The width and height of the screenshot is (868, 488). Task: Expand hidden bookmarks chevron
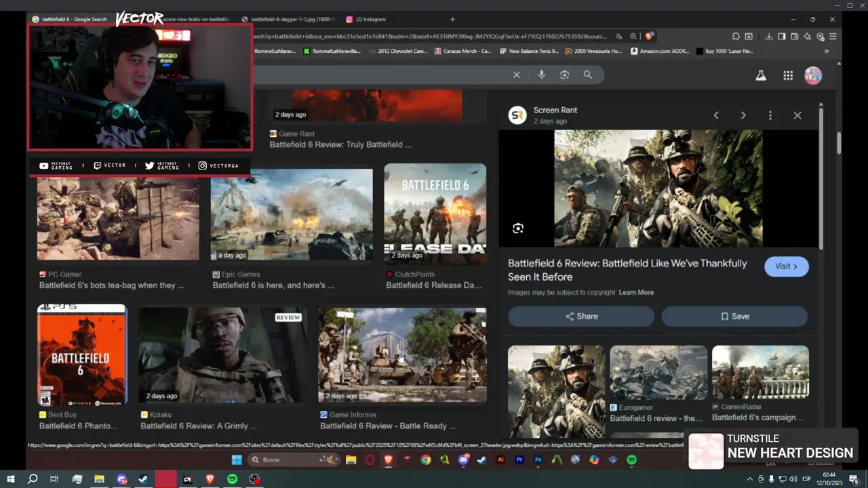tap(827, 51)
